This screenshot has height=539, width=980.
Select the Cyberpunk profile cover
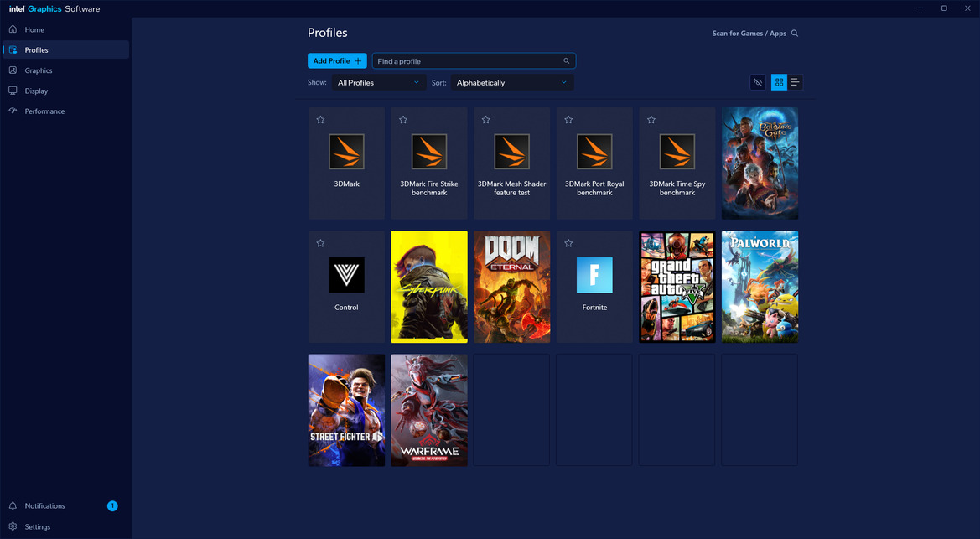[428, 287]
